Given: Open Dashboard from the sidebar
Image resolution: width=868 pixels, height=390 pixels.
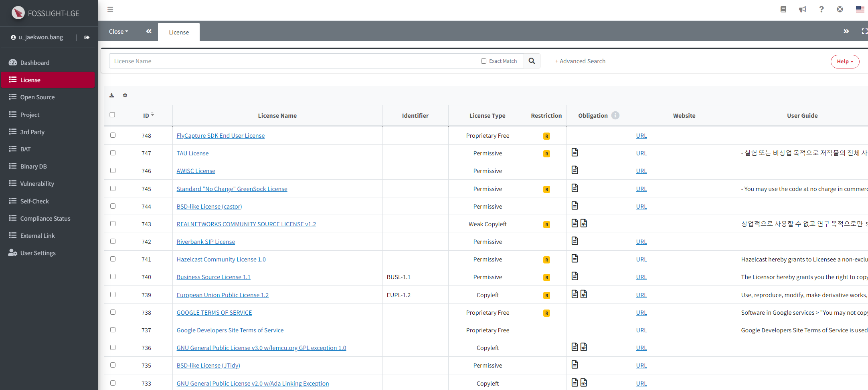Looking at the screenshot, I should [x=47, y=62].
